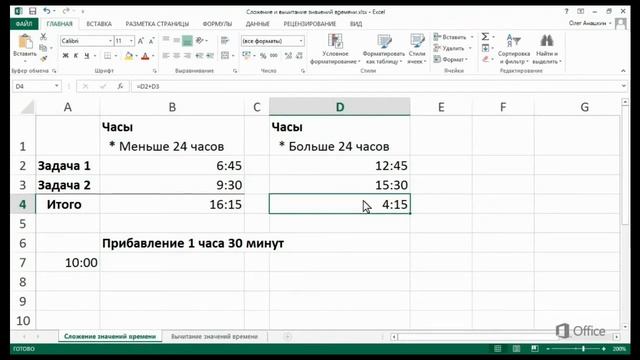Toggle the Align Right button

pyautogui.click(x=187, y=56)
